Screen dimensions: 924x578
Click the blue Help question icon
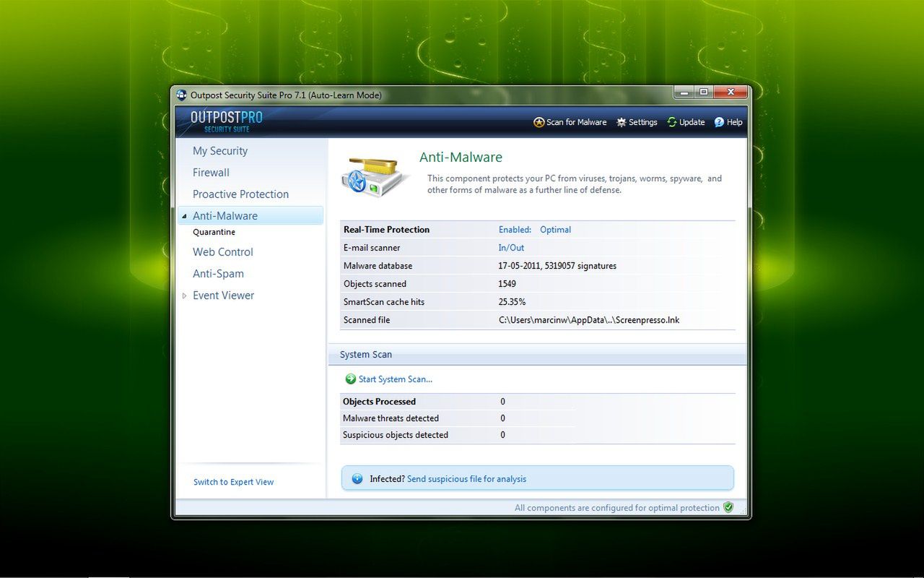click(x=719, y=122)
